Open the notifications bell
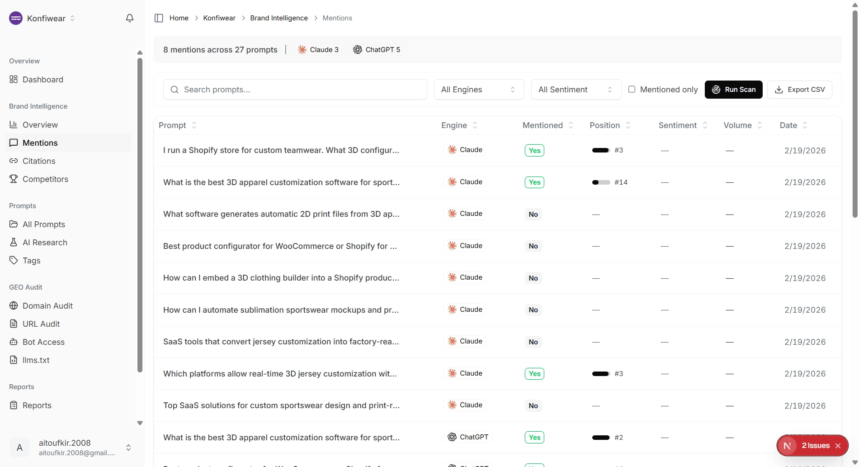This screenshot has width=868, height=467. point(130,18)
